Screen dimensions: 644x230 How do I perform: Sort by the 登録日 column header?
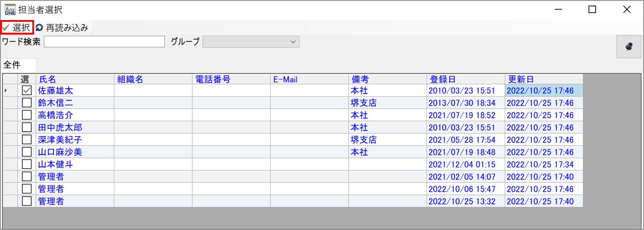465,79
